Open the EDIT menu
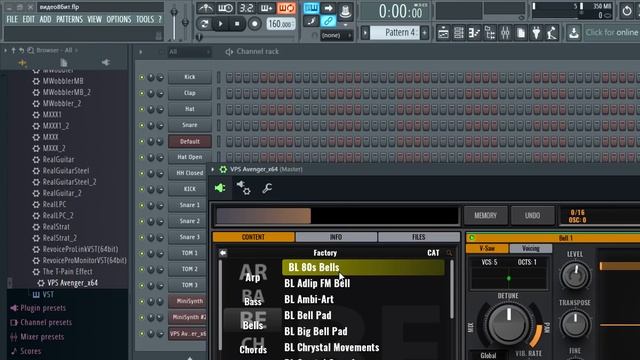Screen dimensions: 640x360 click(x=29, y=19)
